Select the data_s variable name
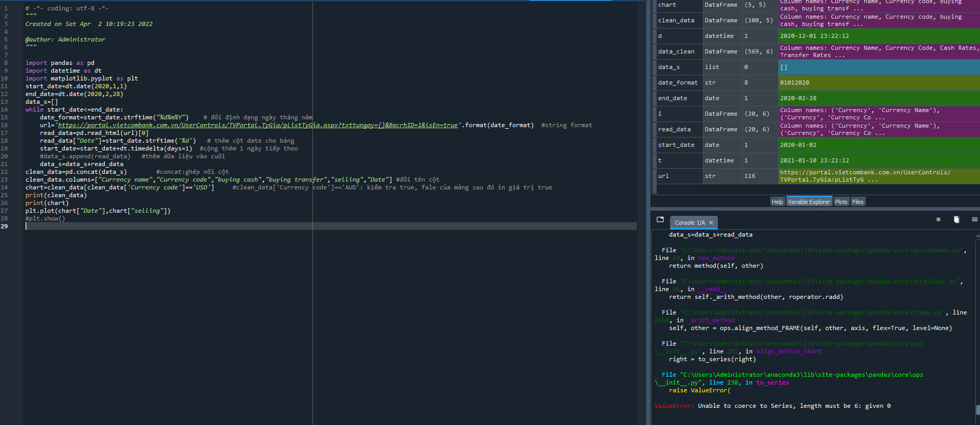The image size is (980, 425). pos(669,67)
